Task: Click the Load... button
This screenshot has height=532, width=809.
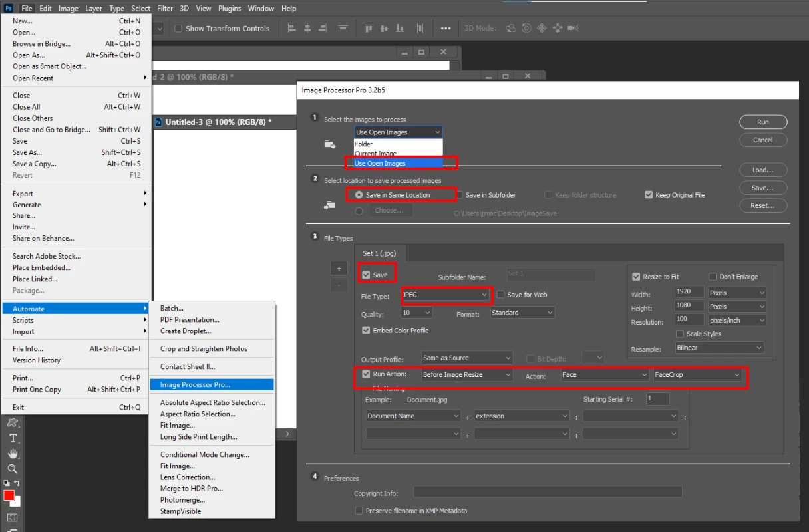Action: (763, 170)
